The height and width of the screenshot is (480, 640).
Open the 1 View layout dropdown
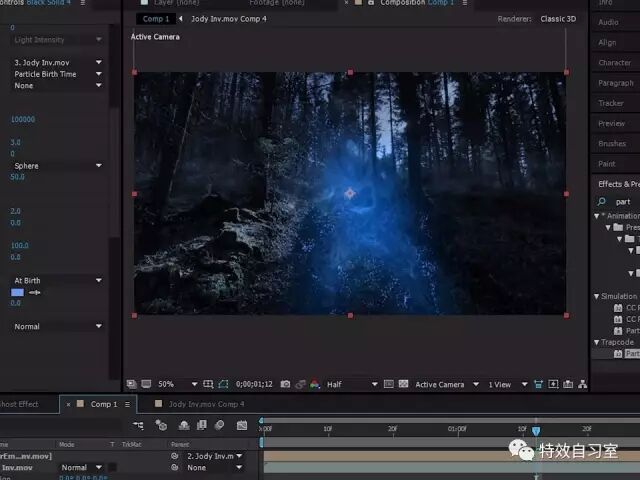click(507, 384)
